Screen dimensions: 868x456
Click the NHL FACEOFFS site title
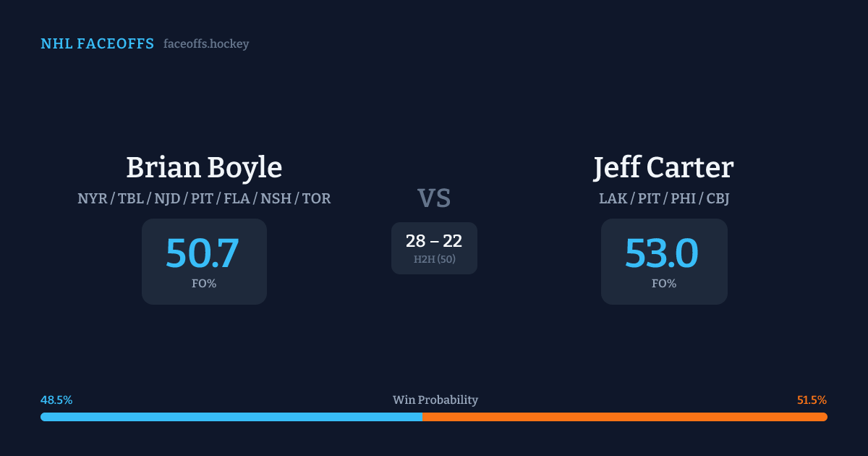click(97, 44)
